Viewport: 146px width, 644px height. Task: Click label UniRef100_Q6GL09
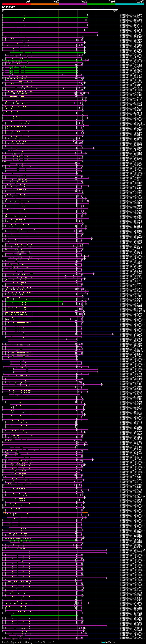click(131, 590)
